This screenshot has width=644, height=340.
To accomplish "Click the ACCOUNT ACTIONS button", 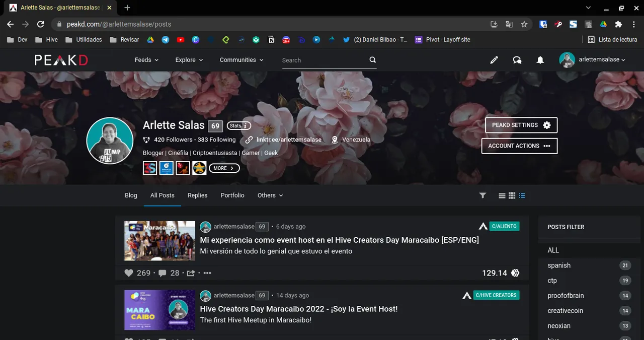I will [x=519, y=146].
